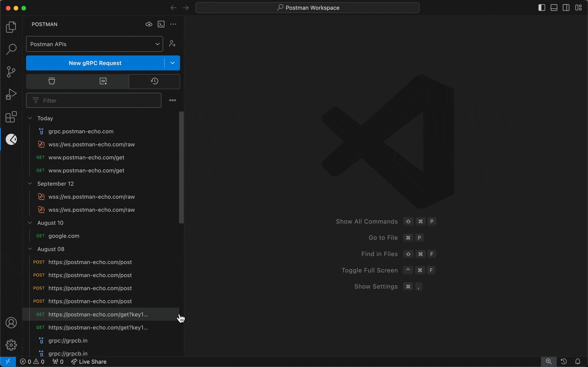Screen dimensions: 588x367
Task: Collapse the August 08 history section
Action: tap(30, 249)
